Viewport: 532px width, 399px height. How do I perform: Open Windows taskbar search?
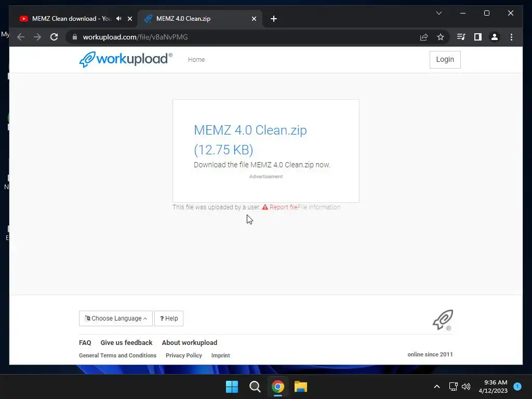[255, 387]
